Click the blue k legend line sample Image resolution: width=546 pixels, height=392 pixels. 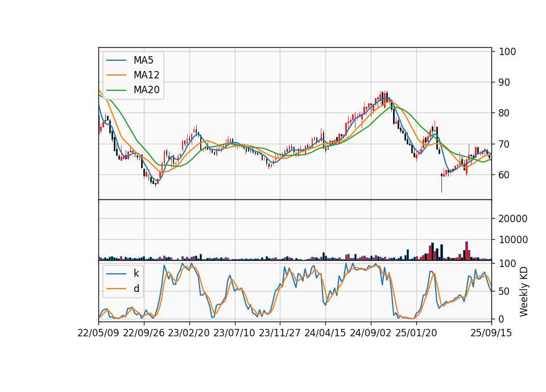pyautogui.click(x=116, y=274)
